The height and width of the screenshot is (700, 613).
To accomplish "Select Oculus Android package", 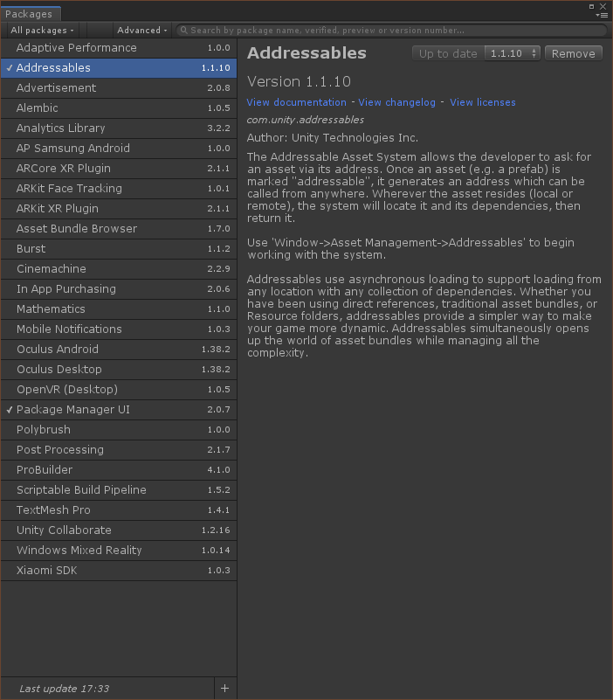I will click(119, 349).
